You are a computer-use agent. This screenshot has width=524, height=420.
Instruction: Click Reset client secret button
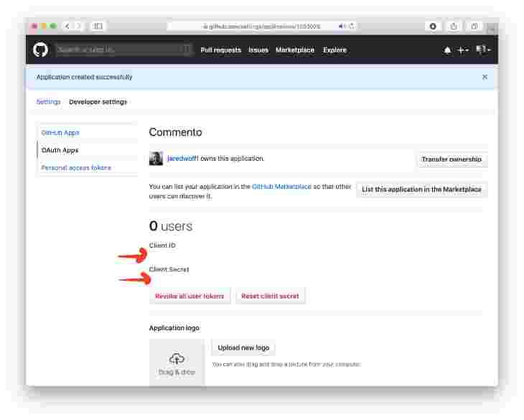[270, 296]
